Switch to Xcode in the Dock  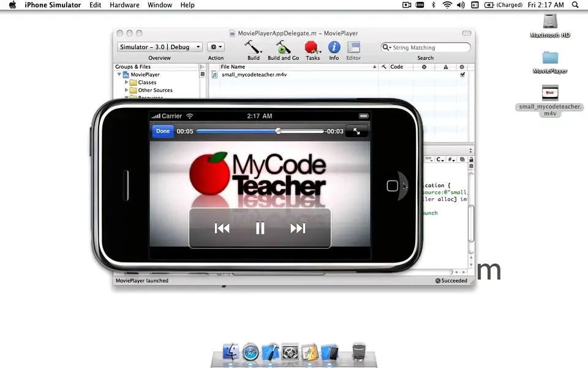270,352
